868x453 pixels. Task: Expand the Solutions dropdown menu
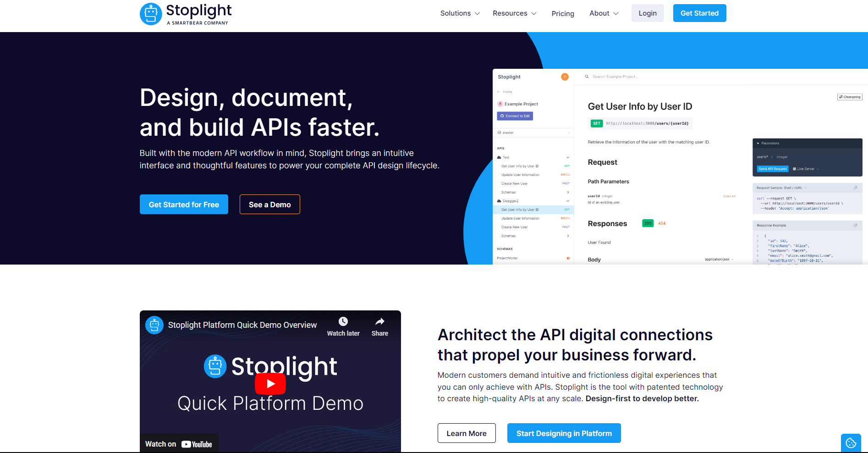tap(460, 13)
